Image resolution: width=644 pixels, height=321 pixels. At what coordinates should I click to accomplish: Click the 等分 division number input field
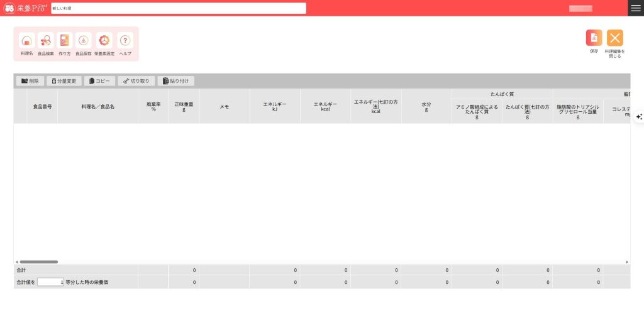(x=50, y=282)
